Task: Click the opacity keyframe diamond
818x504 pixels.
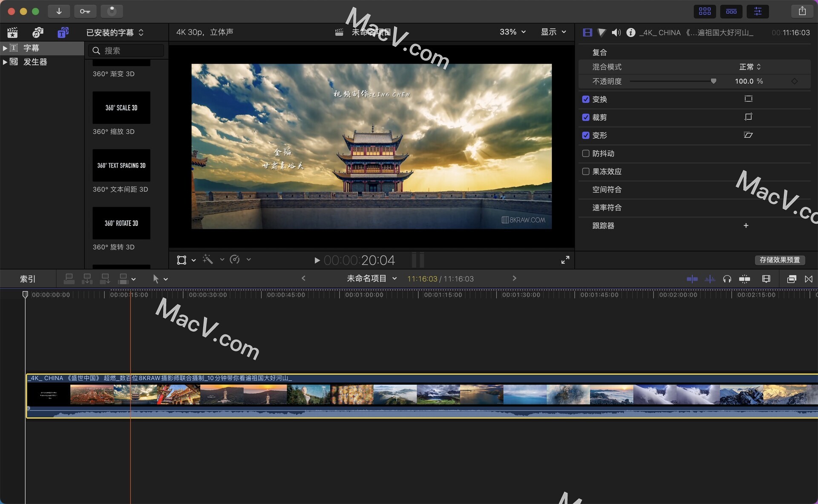Action: pos(795,81)
